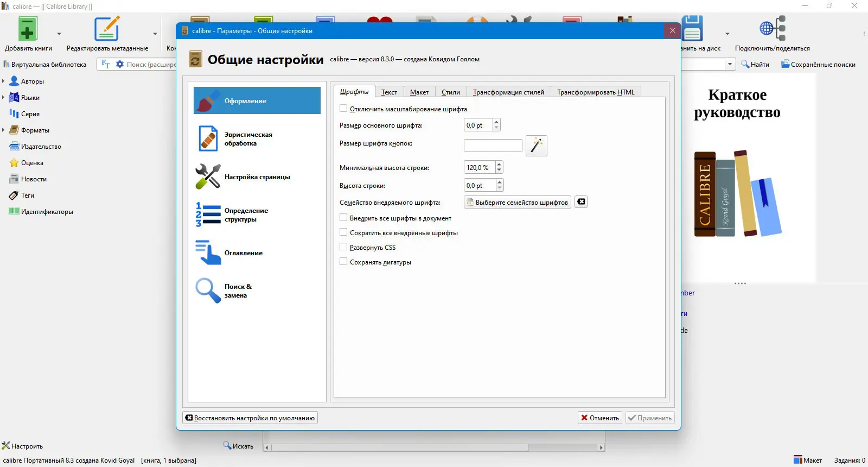Click the Оценка star category

point(27,163)
